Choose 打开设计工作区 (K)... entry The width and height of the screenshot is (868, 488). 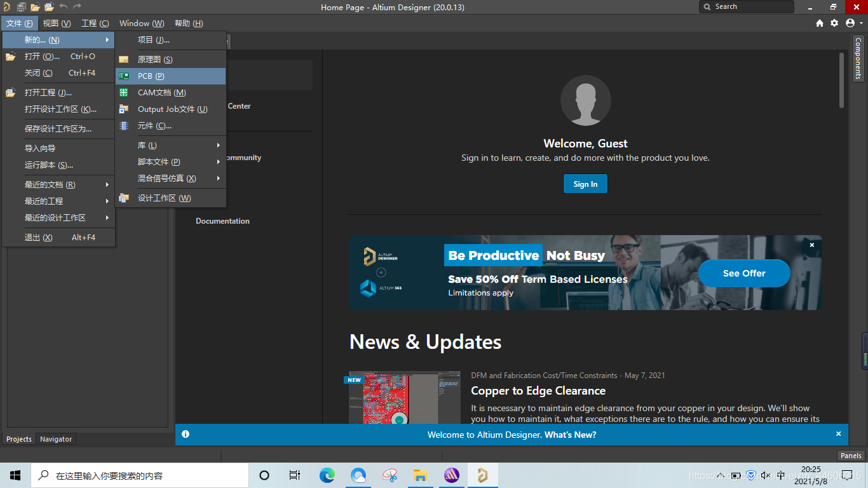coord(58,109)
